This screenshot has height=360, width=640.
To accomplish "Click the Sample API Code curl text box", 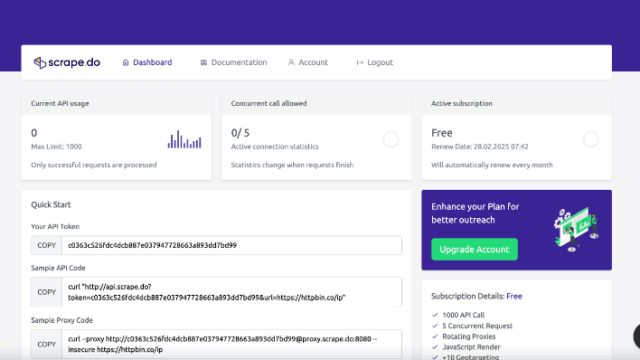I will (x=231, y=292).
